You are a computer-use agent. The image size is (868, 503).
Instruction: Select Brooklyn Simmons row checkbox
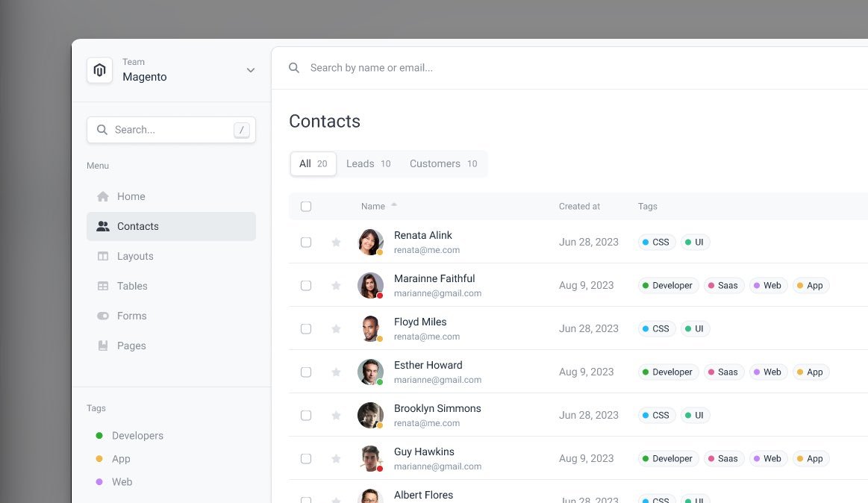point(306,415)
